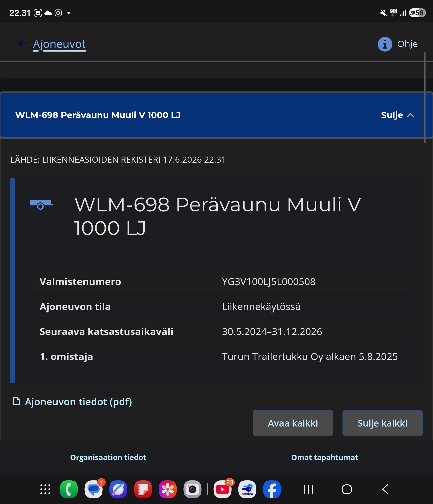Tap the back arrow beside Ajoneuvot

(x=23, y=44)
